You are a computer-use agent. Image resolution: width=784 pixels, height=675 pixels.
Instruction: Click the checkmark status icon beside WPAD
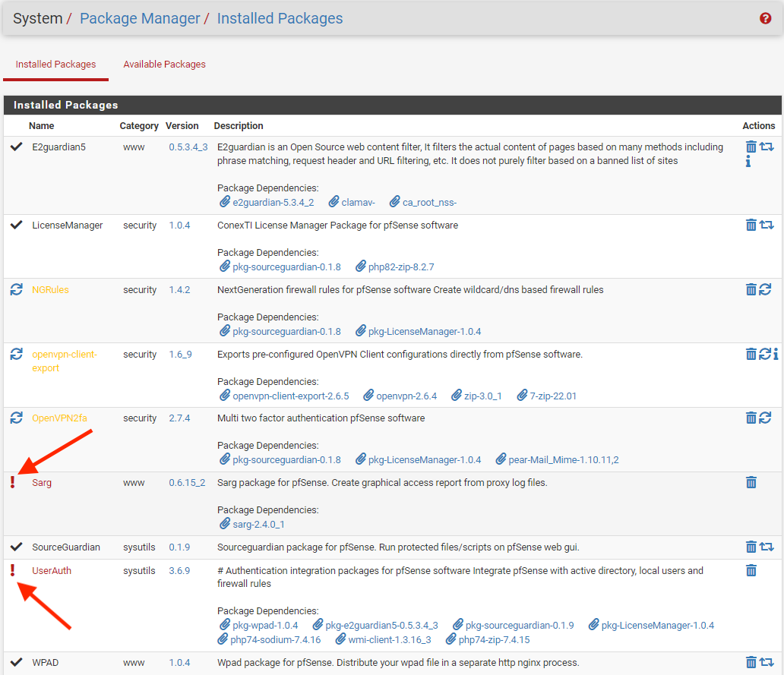(x=17, y=663)
